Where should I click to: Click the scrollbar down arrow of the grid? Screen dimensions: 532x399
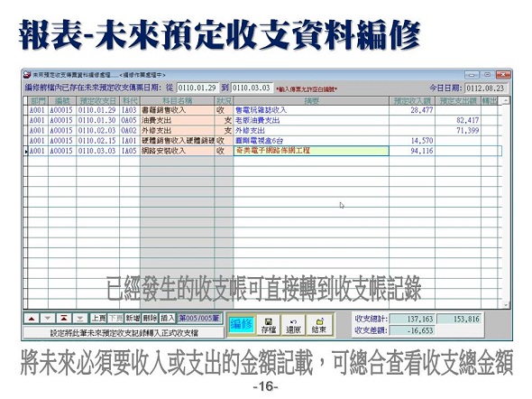pos(506,304)
